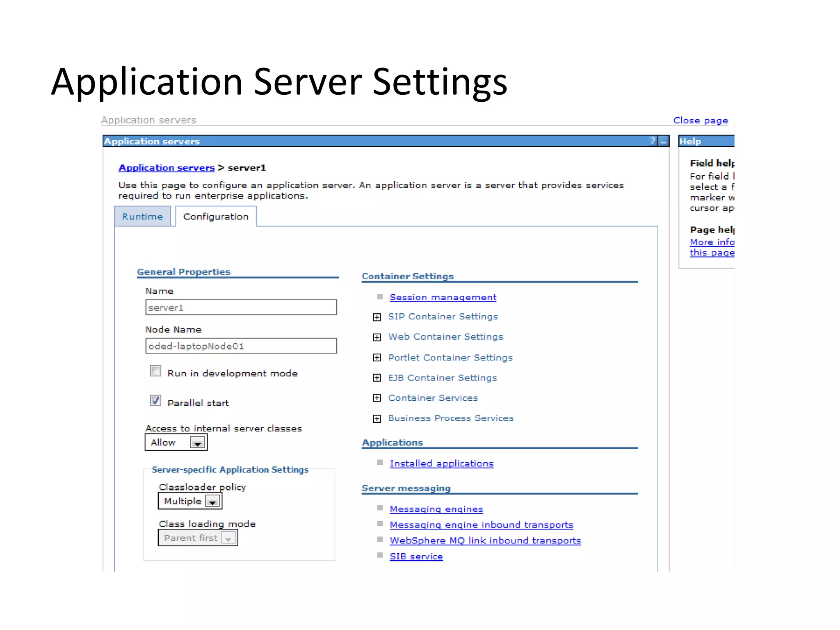The image size is (840, 630).
Task: Click the server1 breadcrumb text
Action: pos(247,168)
